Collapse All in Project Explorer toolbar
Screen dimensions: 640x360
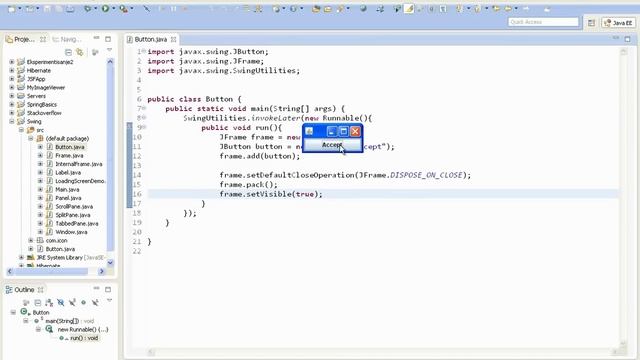[68, 52]
